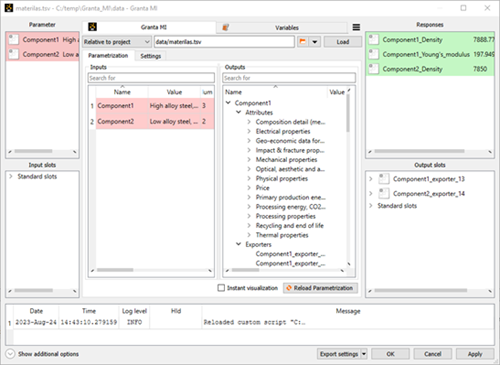
Task: Select Impact & fracture properties item
Action: point(290,150)
